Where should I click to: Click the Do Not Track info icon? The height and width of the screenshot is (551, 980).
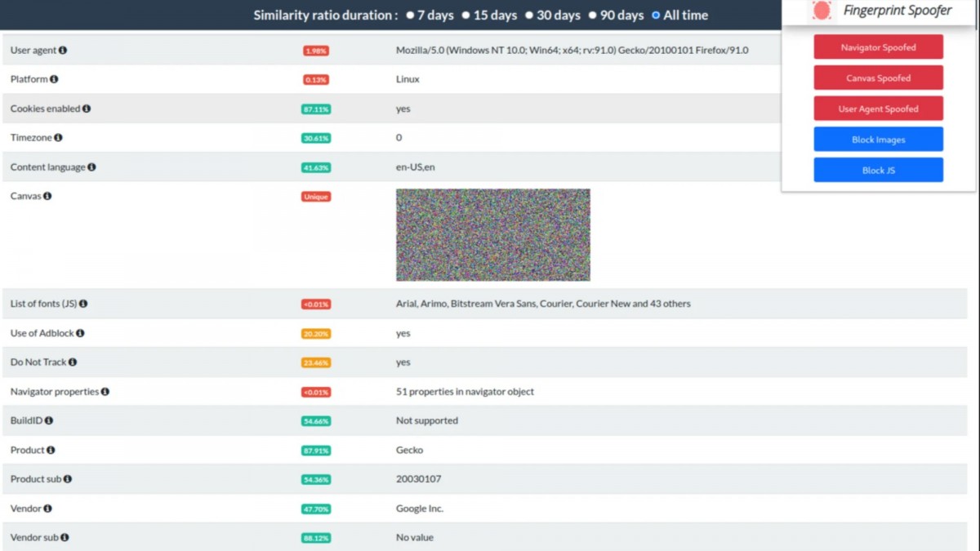73,362
